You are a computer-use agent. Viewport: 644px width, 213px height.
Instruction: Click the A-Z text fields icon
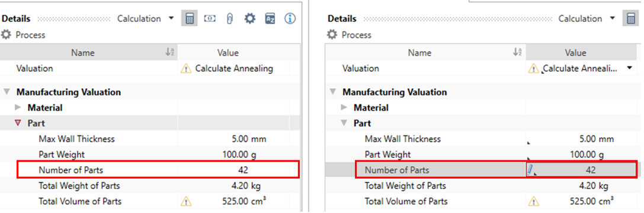point(270,19)
